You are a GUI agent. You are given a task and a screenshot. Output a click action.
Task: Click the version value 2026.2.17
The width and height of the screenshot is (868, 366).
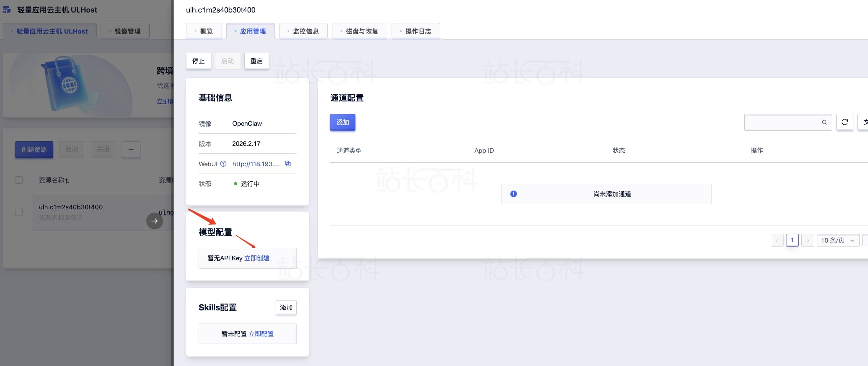(246, 144)
